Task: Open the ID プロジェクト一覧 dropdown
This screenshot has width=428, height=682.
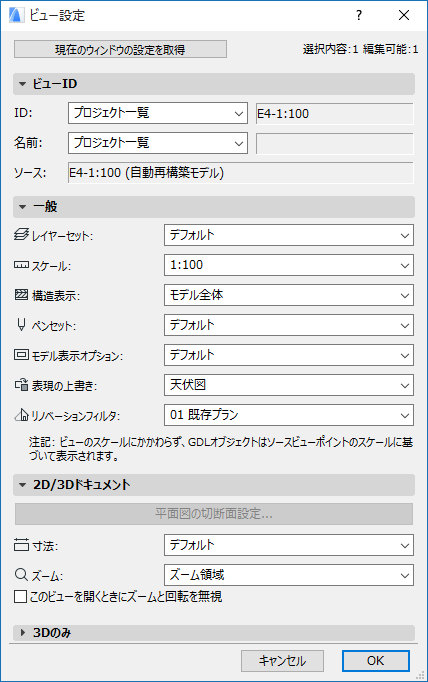Action: pyautogui.click(x=158, y=113)
